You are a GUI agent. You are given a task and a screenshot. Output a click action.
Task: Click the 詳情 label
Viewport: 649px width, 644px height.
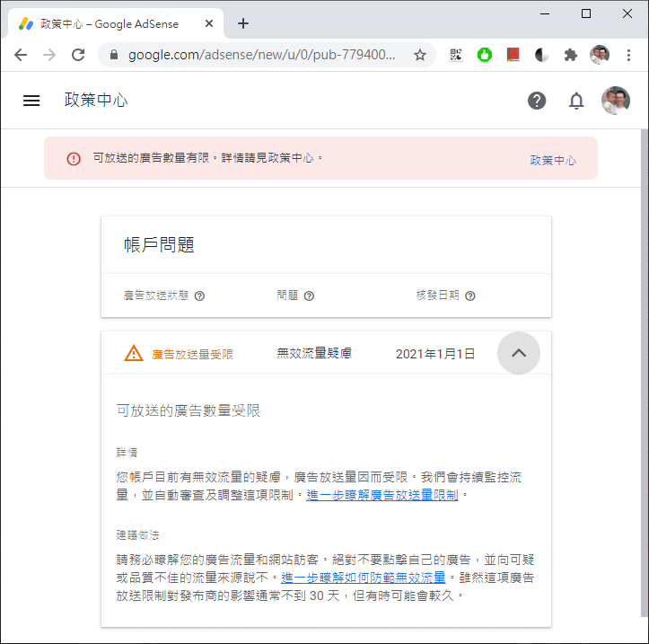pos(127,453)
